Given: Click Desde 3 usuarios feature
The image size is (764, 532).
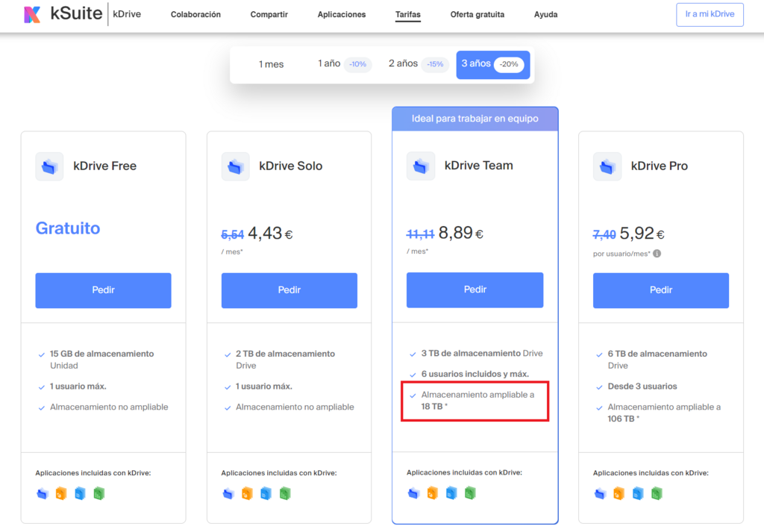Looking at the screenshot, I should (x=642, y=387).
